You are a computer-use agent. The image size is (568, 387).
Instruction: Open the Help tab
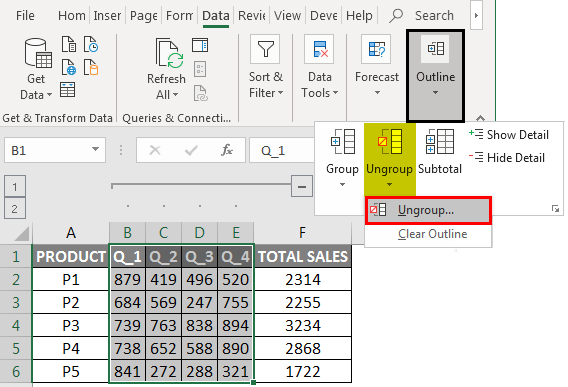pos(359,16)
